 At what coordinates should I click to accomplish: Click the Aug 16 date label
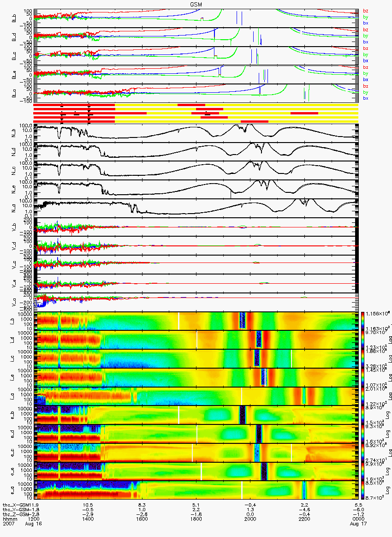(x=33, y=524)
